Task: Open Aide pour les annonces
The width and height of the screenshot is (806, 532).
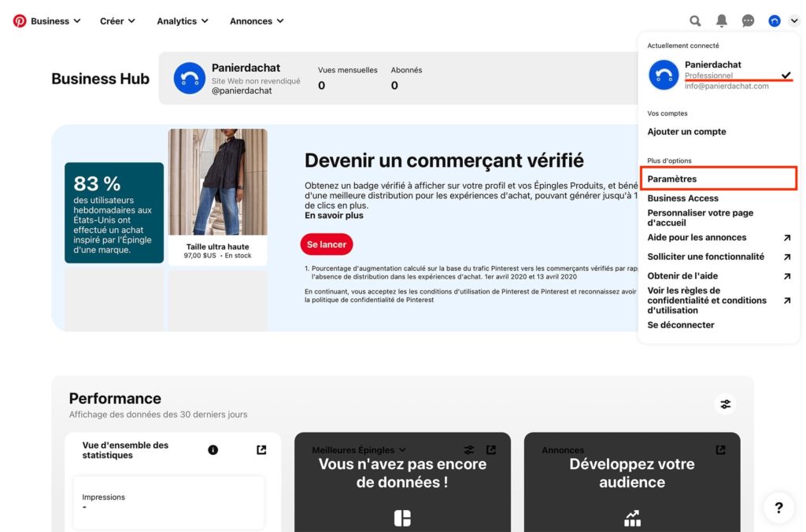Action: tap(697, 238)
